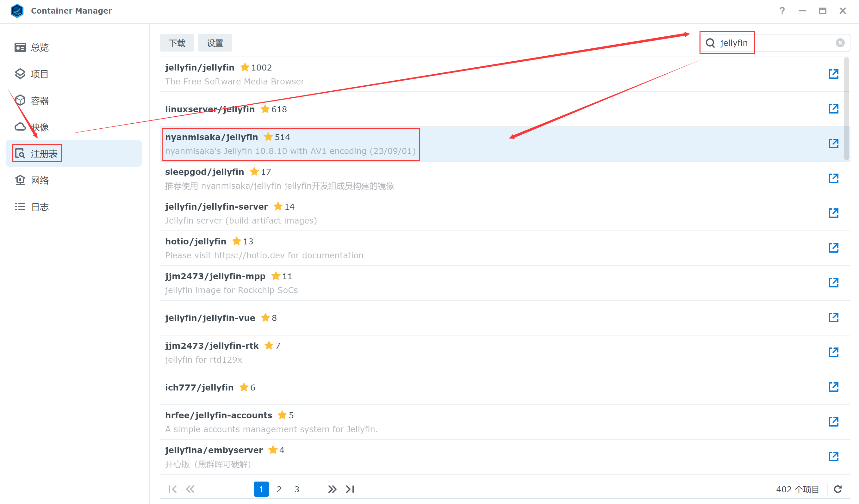Click the search magnifier icon
The height and width of the screenshot is (504, 859).
tap(710, 43)
